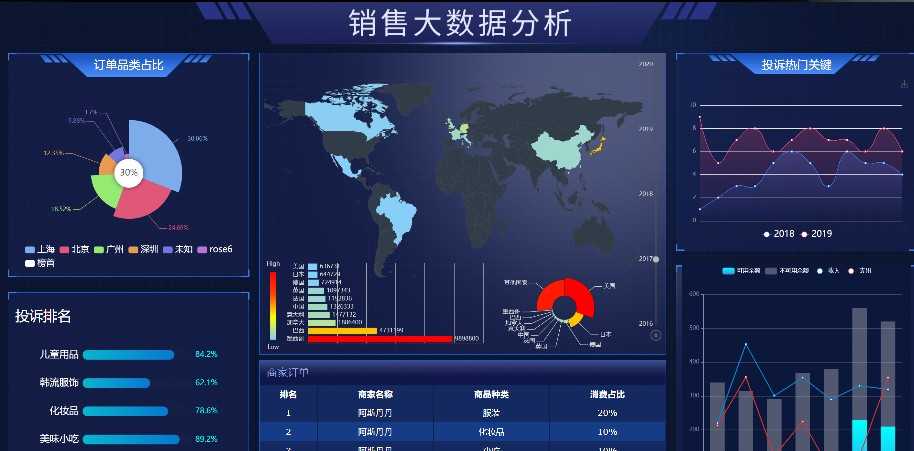Click the 韩流服饰 progress bar

117,383
